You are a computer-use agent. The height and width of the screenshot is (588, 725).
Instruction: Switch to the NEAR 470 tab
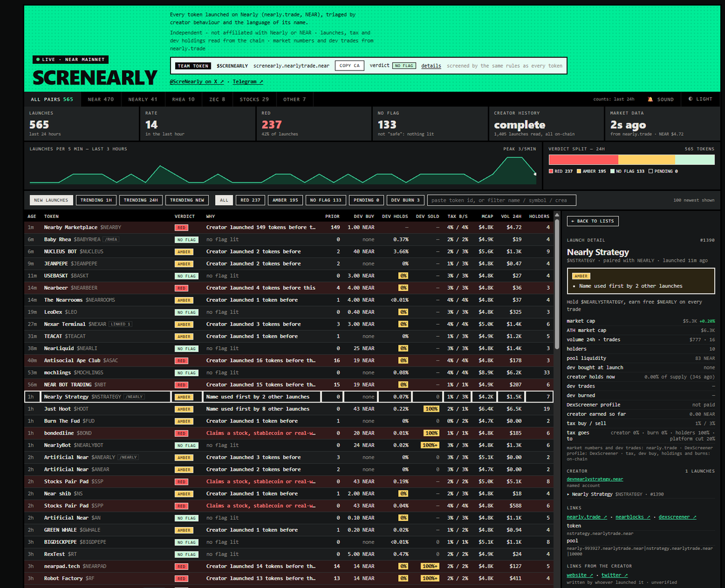[100, 99]
